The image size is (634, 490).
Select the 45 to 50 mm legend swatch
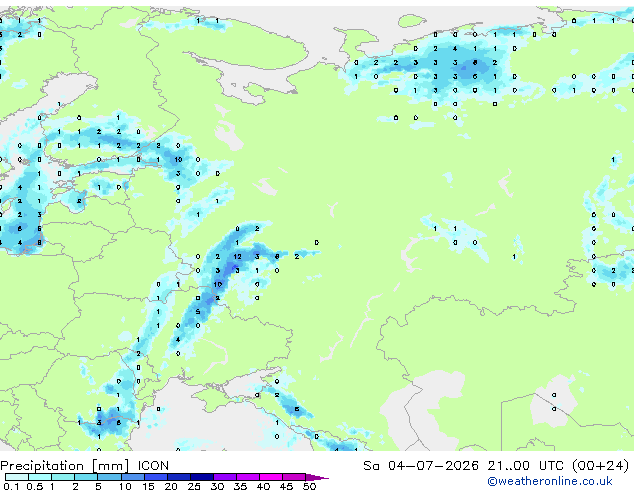pos(294,477)
